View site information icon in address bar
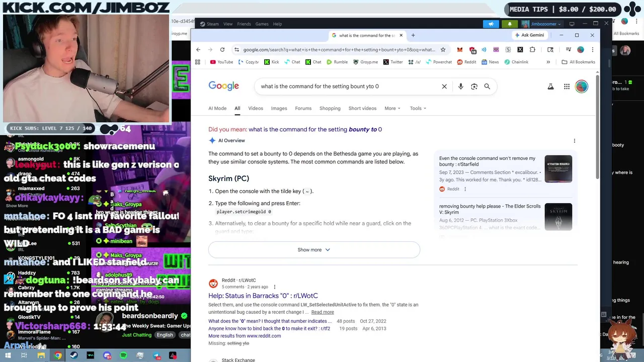Image resolution: width=644 pixels, height=362 pixels. coord(236,49)
